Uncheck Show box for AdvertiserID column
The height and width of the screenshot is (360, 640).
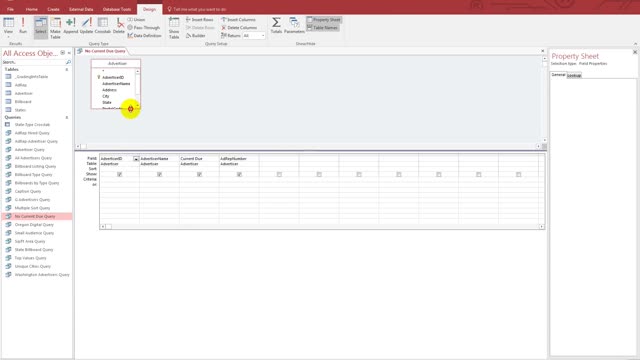click(x=120, y=174)
